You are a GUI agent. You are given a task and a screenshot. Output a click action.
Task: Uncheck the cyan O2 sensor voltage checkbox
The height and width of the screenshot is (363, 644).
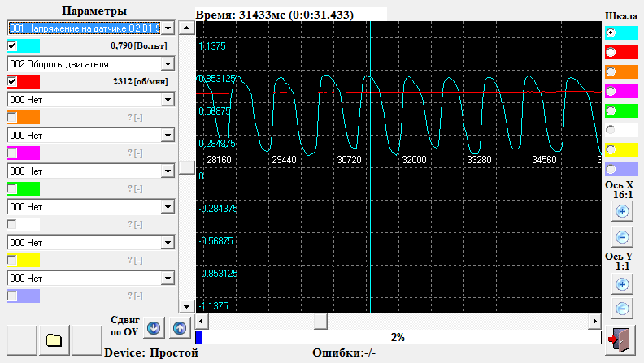(12, 45)
